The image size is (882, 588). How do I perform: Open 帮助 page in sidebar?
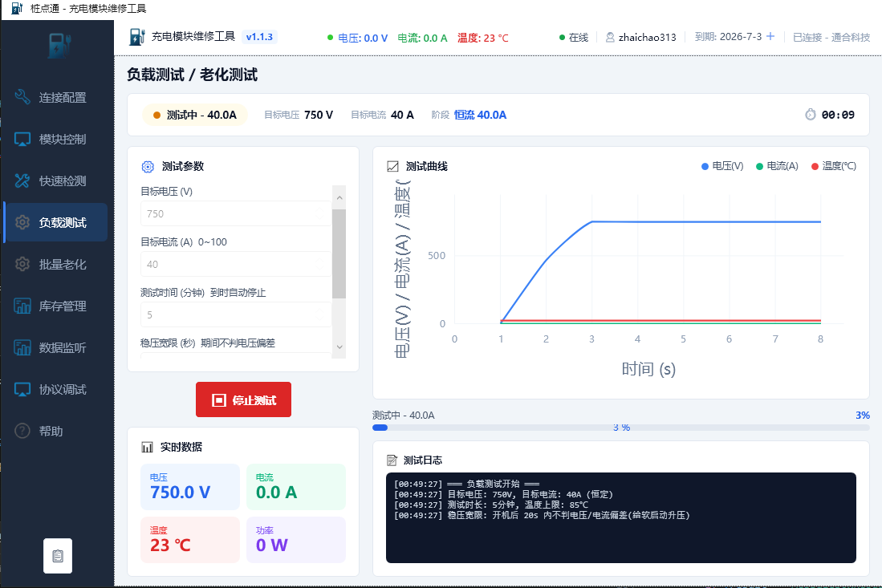pyautogui.click(x=55, y=431)
